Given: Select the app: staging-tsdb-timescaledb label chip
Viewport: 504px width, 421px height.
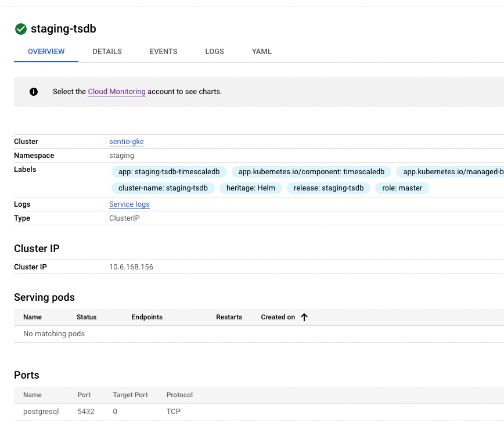Looking at the screenshot, I should (x=168, y=171).
